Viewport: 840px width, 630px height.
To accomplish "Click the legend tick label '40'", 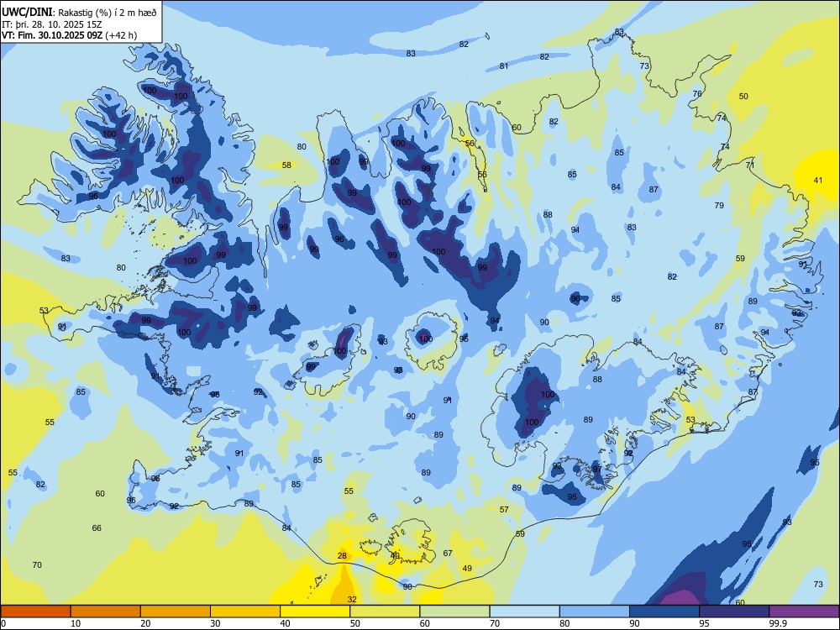I will click(285, 623).
